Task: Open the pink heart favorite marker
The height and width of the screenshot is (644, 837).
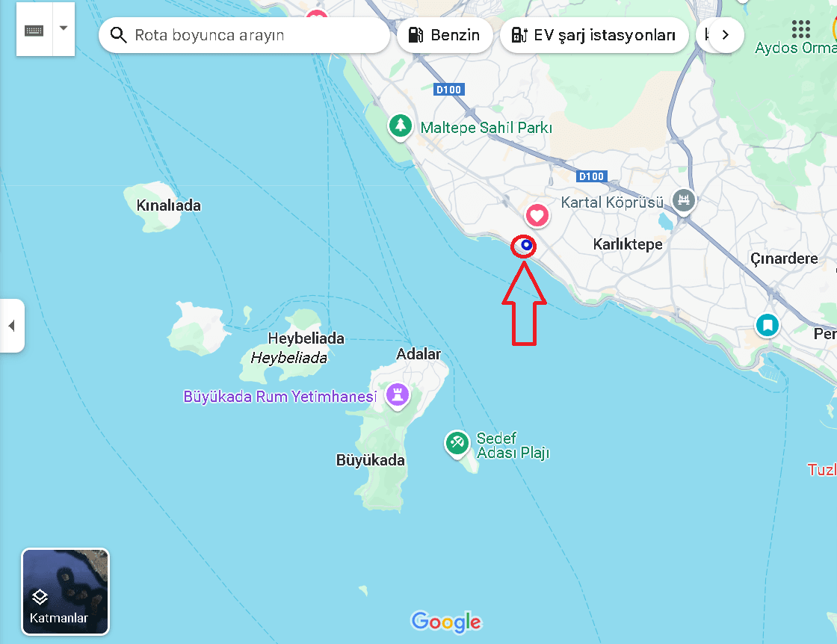Action: click(537, 217)
